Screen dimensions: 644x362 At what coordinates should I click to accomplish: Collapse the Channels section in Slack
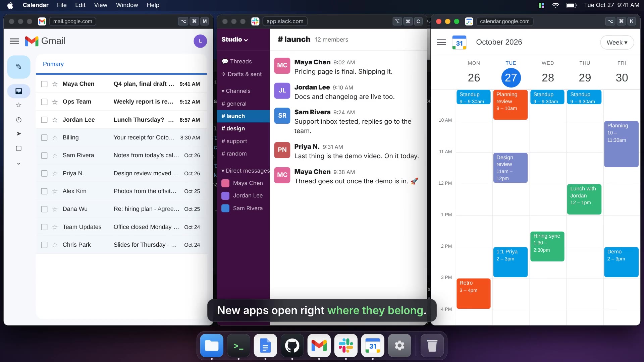click(x=236, y=91)
